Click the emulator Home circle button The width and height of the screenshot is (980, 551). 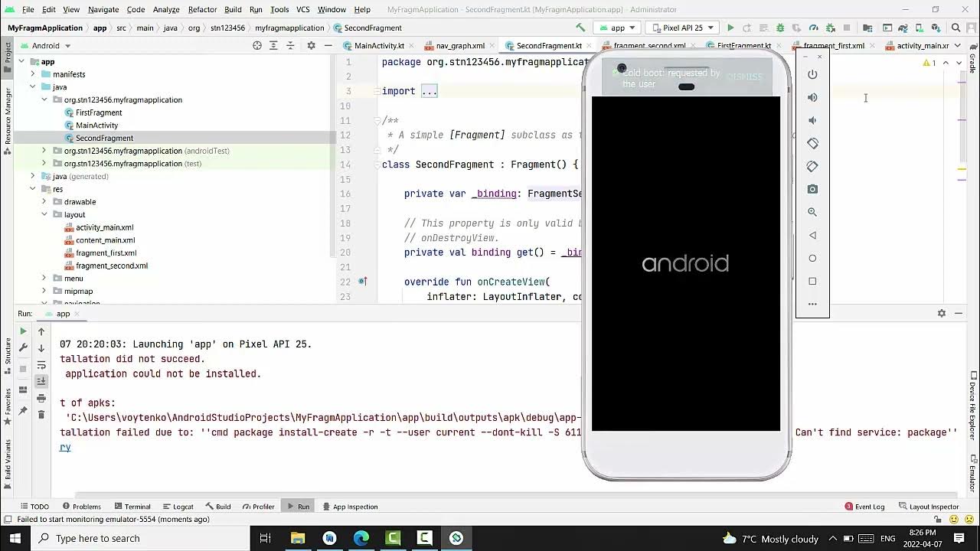point(812,258)
